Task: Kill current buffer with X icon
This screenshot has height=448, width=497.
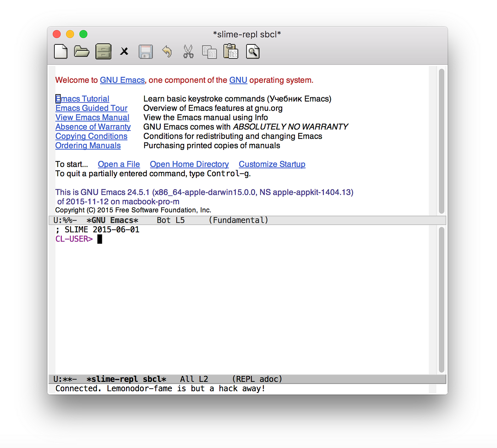Action: [x=124, y=52]
